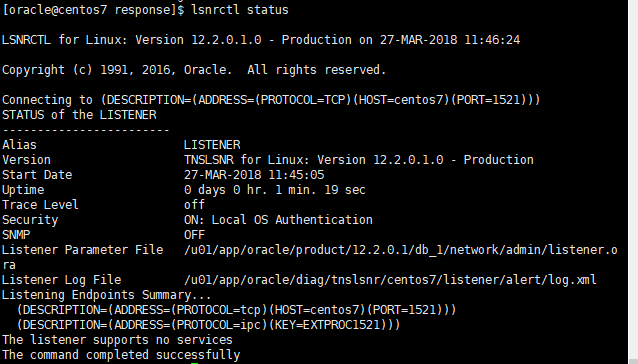Click the SNMP 'OFF' value
Screen dimensions: 638x364
click(194, 235)
